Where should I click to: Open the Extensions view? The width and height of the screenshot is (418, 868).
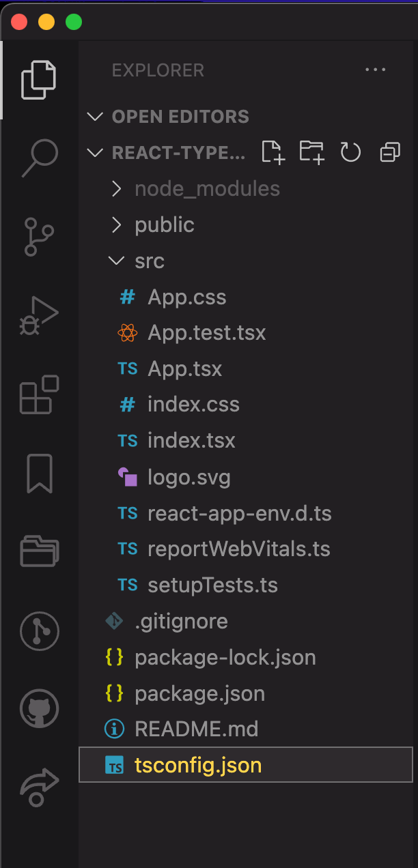point(39,394)
